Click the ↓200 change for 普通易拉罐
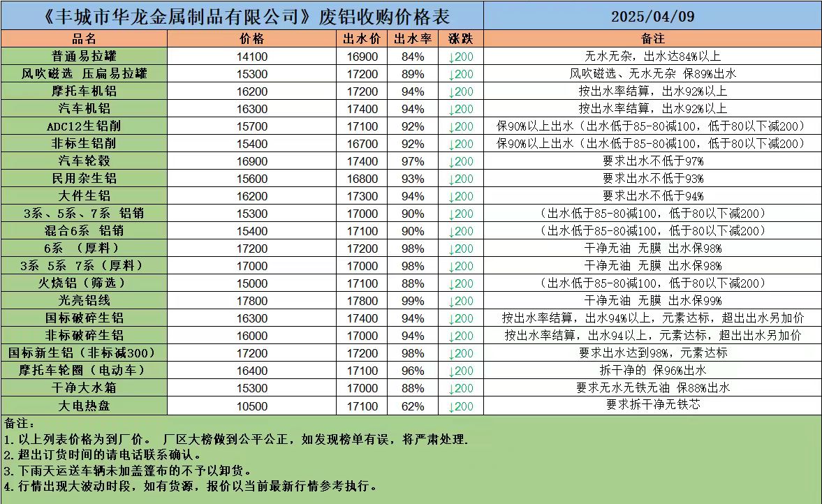 coord(461,57)
